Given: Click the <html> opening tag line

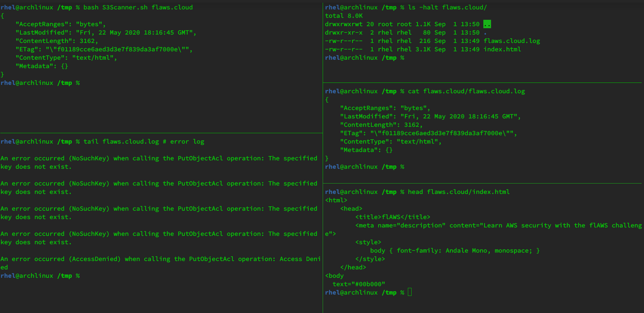Looking at the screenshot, I should click(336, 200).
